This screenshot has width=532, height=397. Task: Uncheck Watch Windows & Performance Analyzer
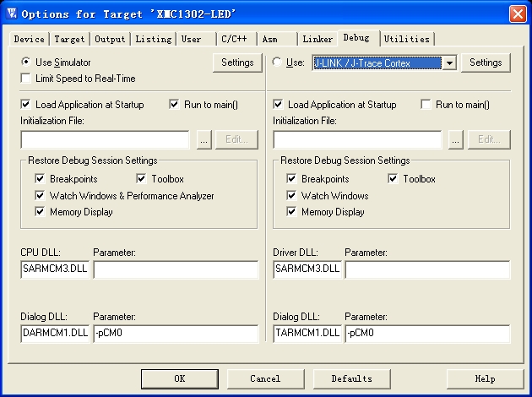[x=40, y=196]
